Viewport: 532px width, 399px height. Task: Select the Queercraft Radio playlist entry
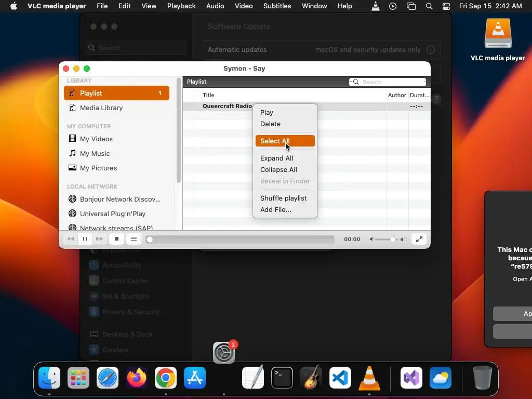[x=227, y=106]
